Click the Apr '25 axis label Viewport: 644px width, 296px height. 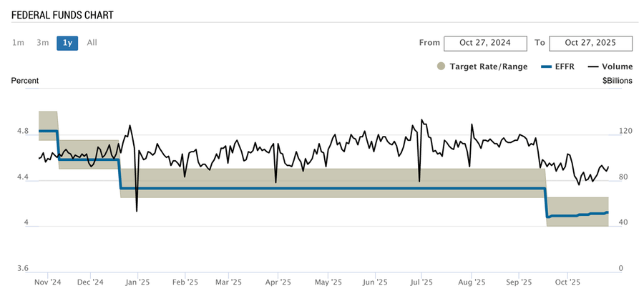(280, 282)
